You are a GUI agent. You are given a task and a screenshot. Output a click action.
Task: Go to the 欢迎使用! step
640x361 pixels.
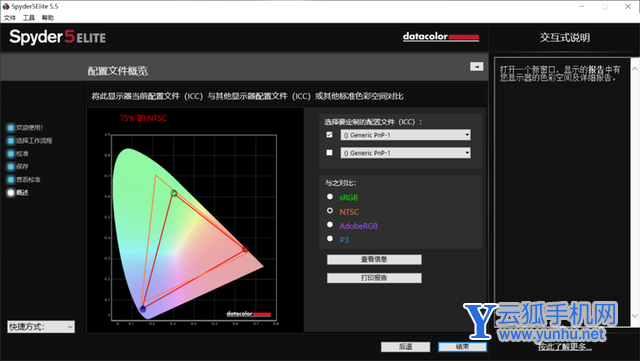click(x=25, y=128)
